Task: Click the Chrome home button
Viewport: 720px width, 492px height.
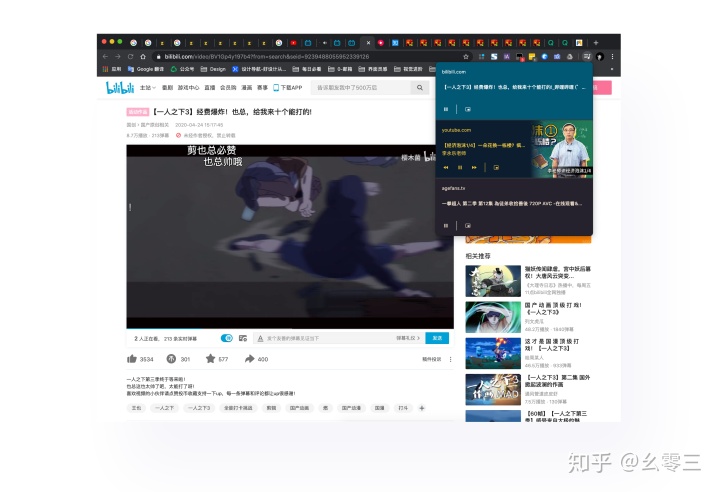Action: click(143, 57)
